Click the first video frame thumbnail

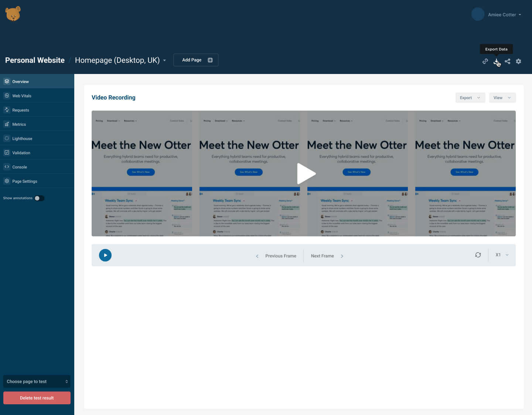click(142, 173)
